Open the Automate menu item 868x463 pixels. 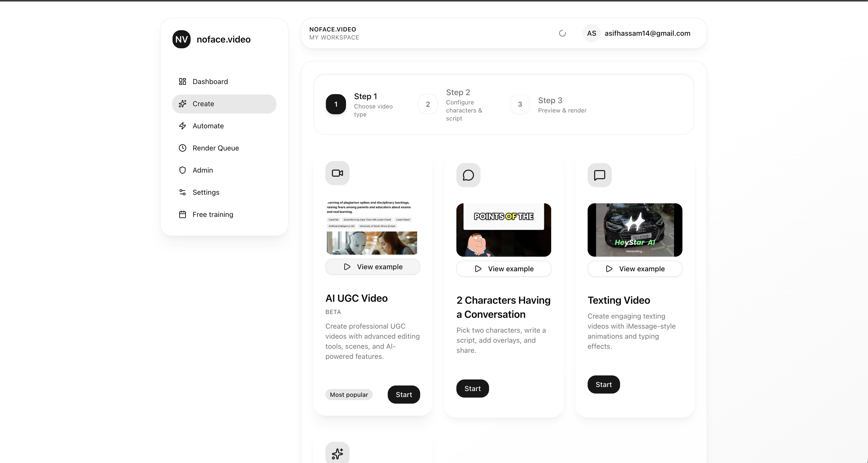pyautogui.click(x=208, y=126)
